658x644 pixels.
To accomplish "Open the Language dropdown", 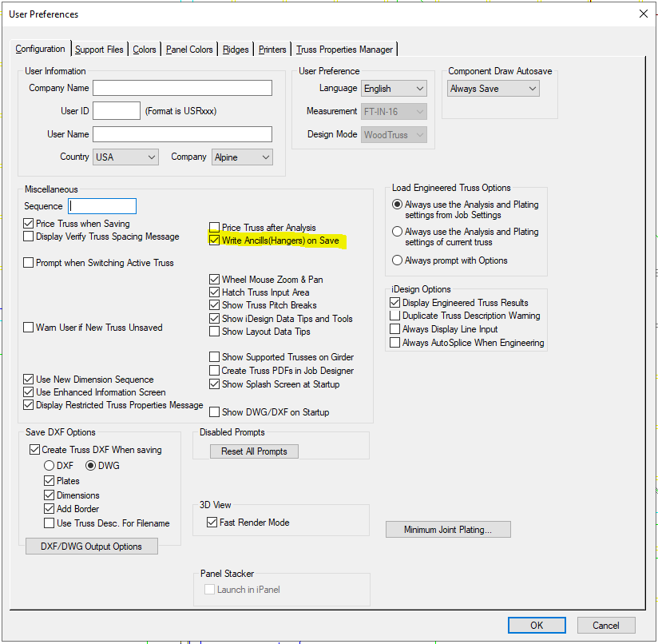I will 419,88.
